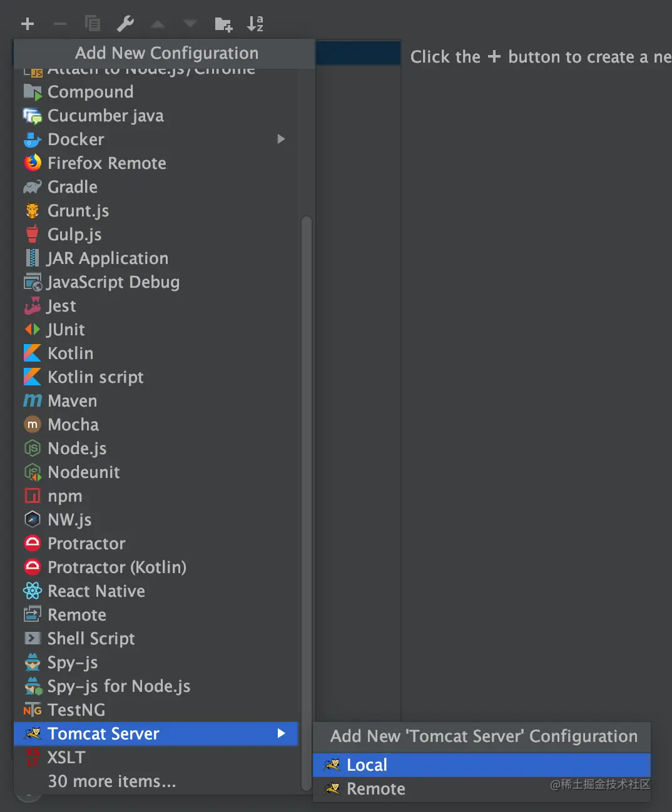672x812 pixels.
Task: Pick NW.js configuration type
Action: pyautogui.click(x=156, y=520)
